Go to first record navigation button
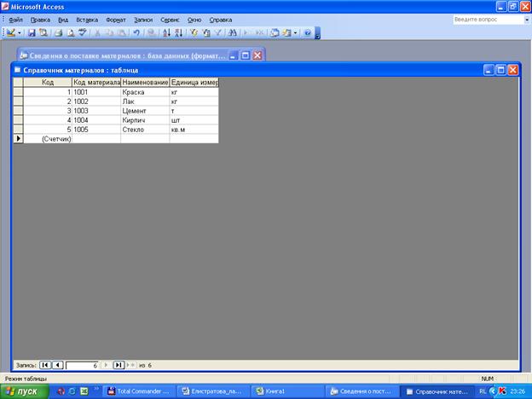This screenshot has width=532, height=399. (45, 365)
